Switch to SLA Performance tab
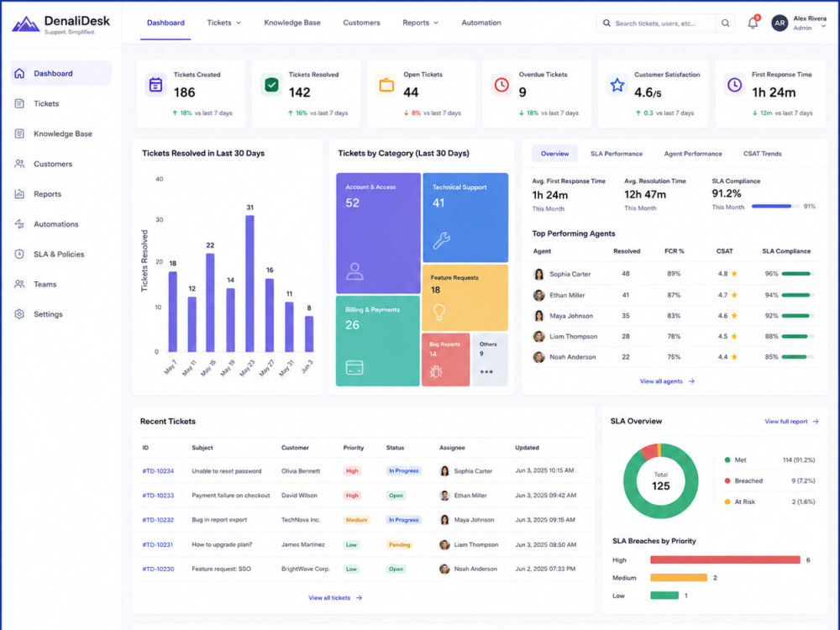 click(616, 154)
